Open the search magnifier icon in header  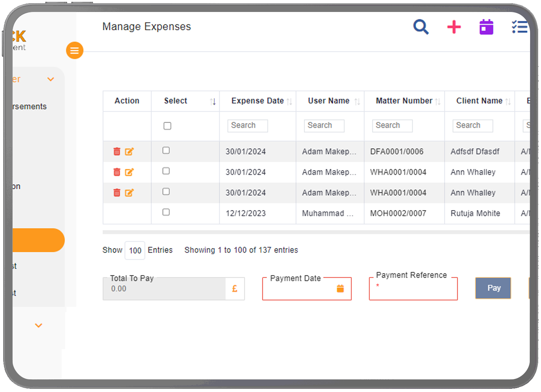pos(421,27)
